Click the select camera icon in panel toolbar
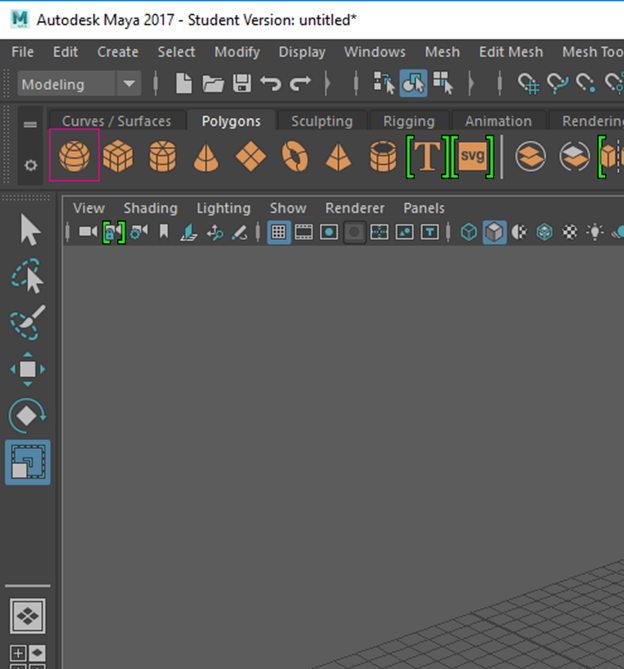The image size is (624, 669). point(88,232)
